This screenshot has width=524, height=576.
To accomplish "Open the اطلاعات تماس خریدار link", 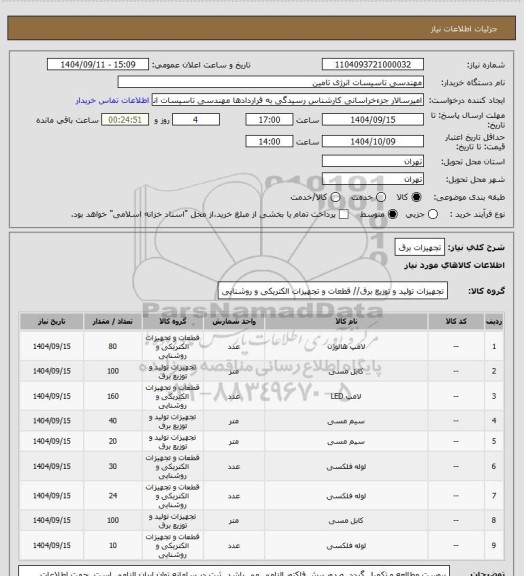I will 112,100.
